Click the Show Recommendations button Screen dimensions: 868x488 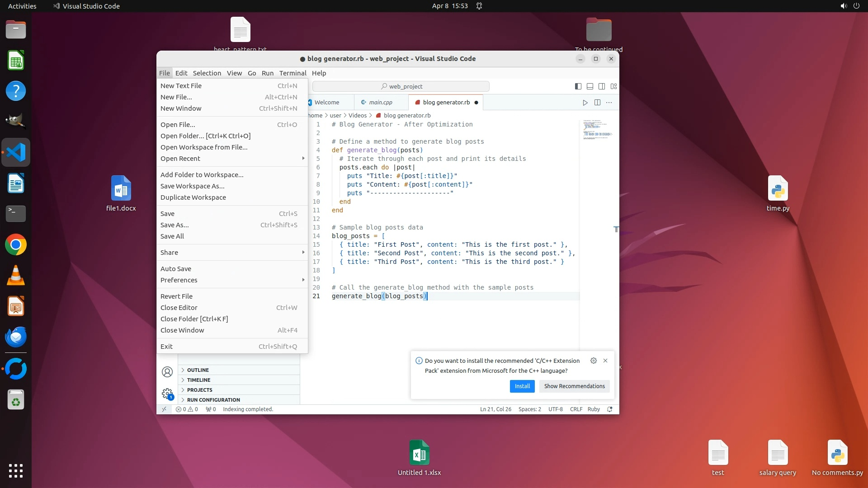pos(574,386)
